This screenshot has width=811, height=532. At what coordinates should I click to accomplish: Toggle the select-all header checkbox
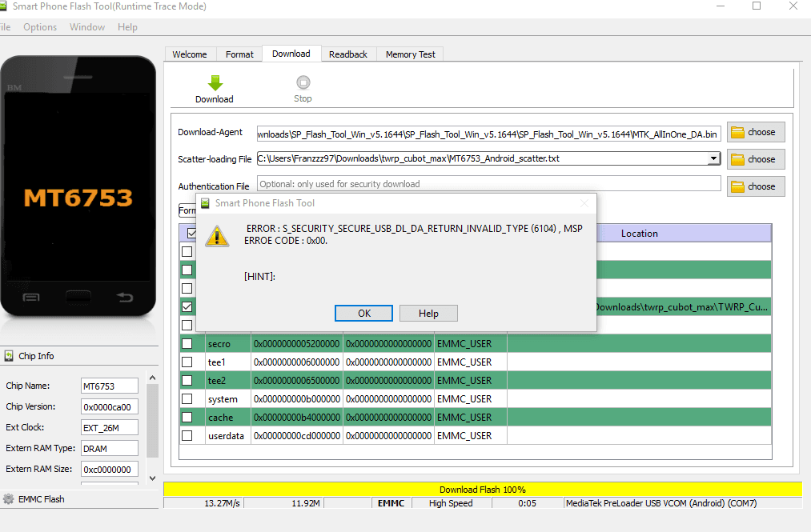tap(191, 233)
